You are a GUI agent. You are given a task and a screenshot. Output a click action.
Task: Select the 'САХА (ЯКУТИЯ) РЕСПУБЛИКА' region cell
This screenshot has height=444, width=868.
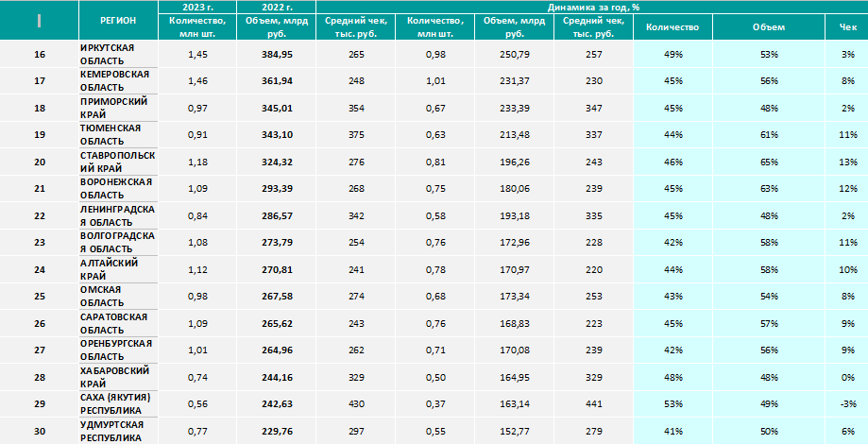(118, 403)
